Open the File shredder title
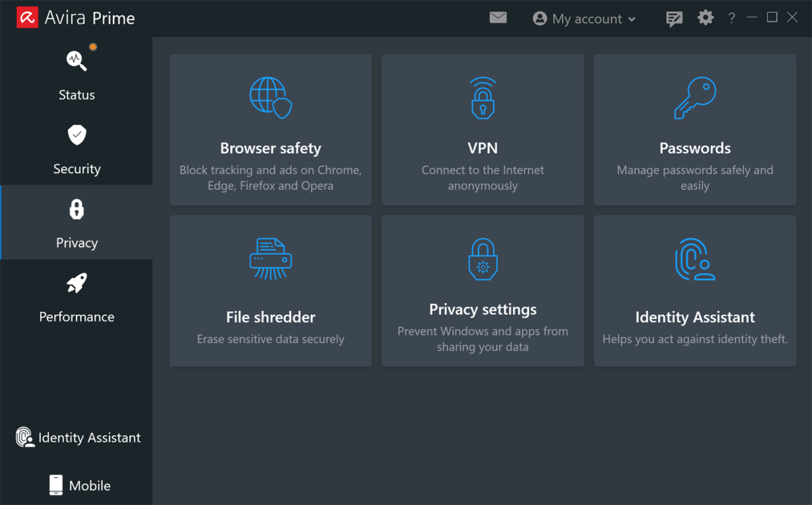The width and height of the screenshot is (812, 505). pyautogui.click(x=270, y=317)
